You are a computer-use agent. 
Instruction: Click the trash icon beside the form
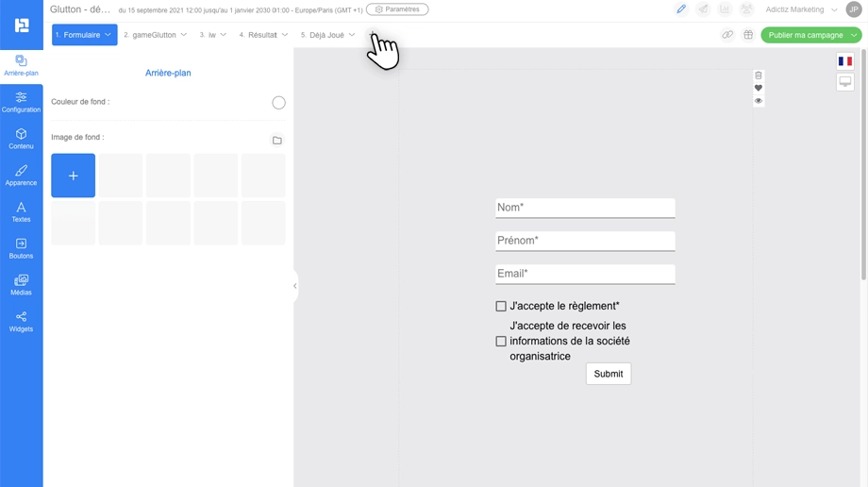(x=759, y=76)
